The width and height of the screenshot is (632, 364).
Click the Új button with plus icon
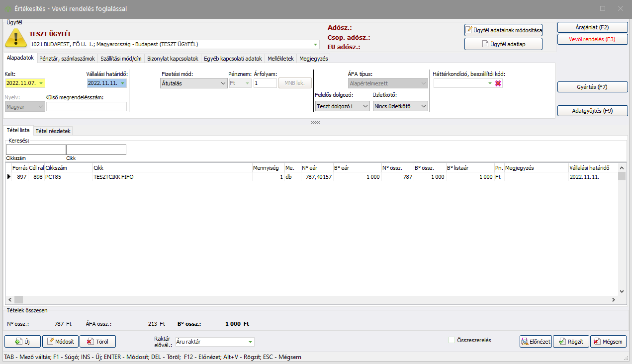click(22, 342)
